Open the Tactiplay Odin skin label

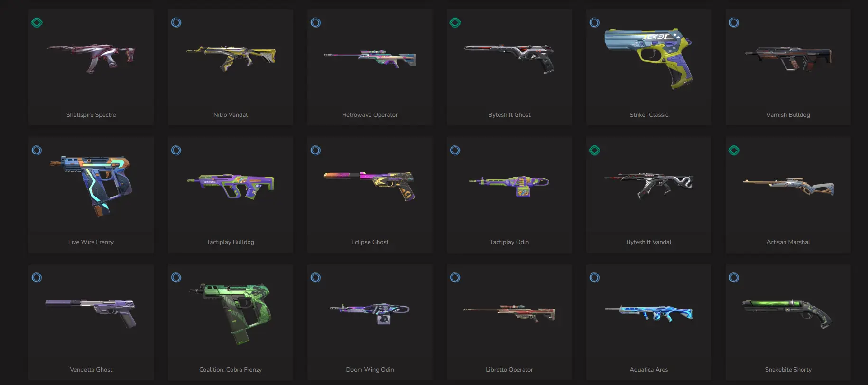pyautogui.click(x=509, y=242)
